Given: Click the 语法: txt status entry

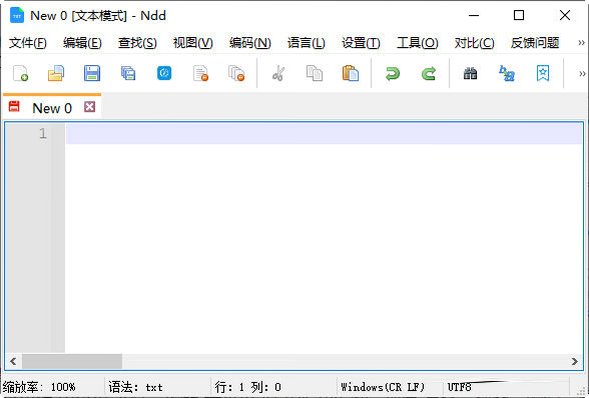Looking at the screenshot, I should tap(135, 387).
